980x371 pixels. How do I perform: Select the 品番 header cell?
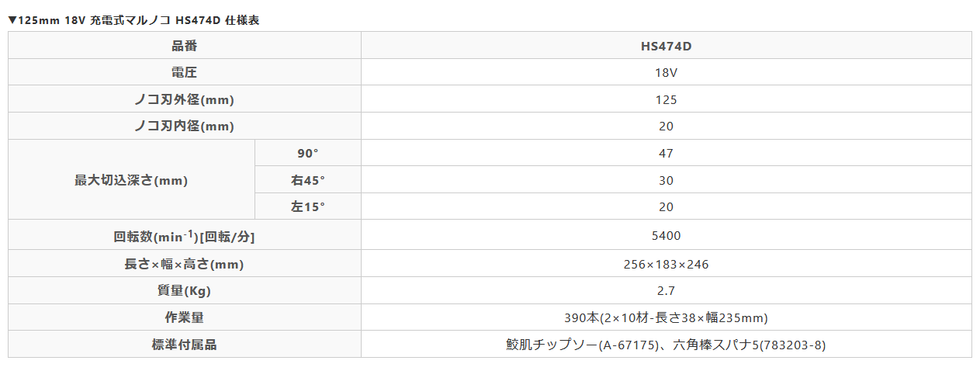tap(184, 46)
